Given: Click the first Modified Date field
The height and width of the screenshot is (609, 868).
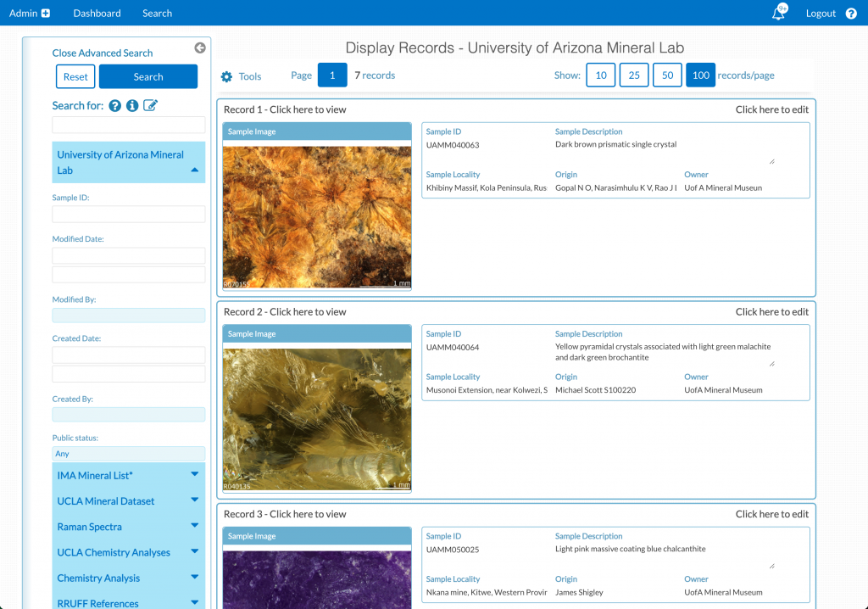Looking at the screenshot, I should click(x=129, y=255).
